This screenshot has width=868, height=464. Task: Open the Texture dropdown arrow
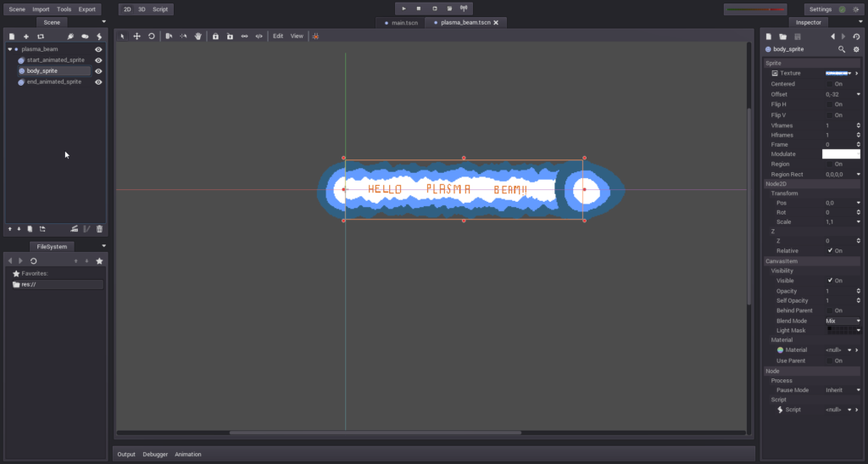[849, 73]
